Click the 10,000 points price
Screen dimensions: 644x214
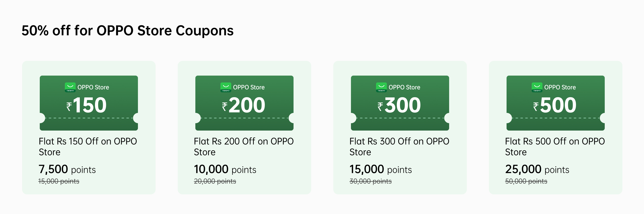click(225, 169)
